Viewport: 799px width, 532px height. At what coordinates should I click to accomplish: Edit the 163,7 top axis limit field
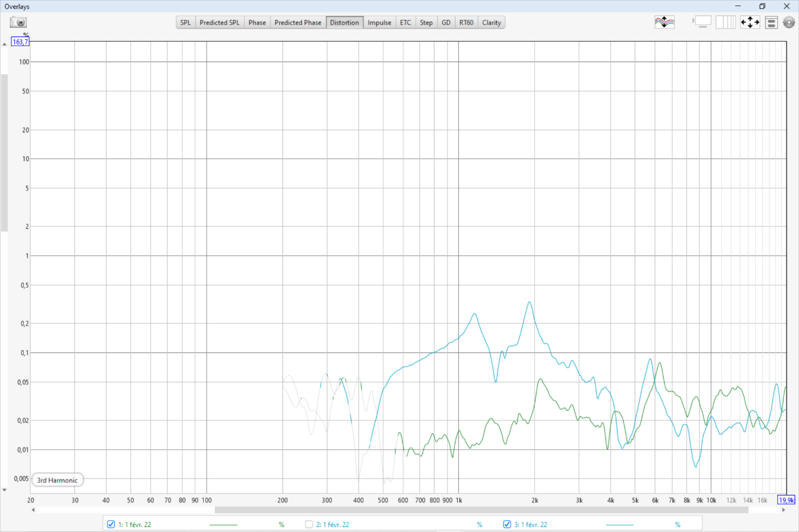tap(20, 42)
